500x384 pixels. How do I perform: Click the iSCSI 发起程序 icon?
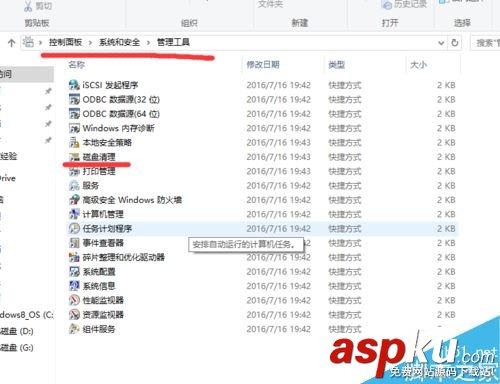pyautogui.click(x=74, y=85)
